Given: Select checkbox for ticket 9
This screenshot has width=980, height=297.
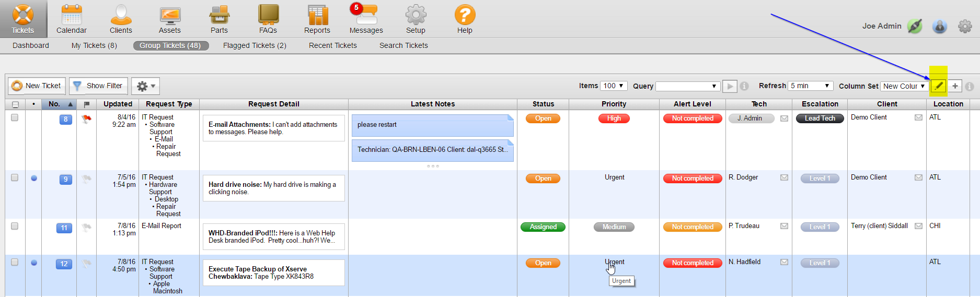Looking at the screenshot, I should (15, 177).
